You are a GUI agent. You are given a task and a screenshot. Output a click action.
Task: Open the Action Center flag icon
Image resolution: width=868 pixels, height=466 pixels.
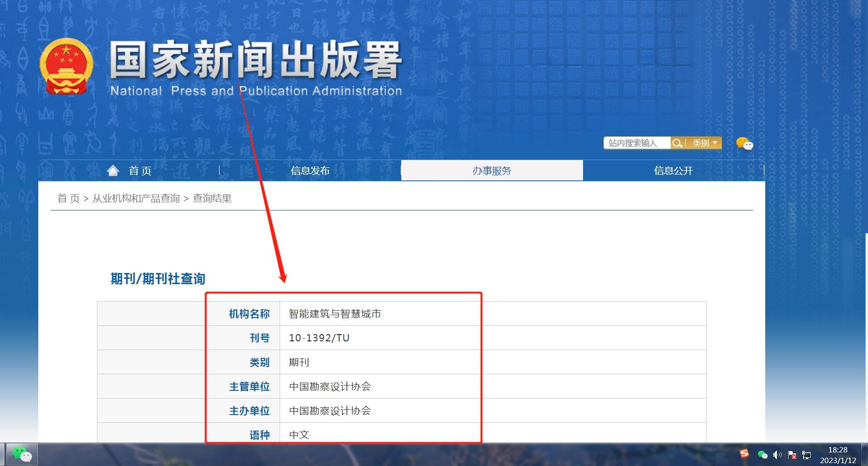(x=792, y=454)
